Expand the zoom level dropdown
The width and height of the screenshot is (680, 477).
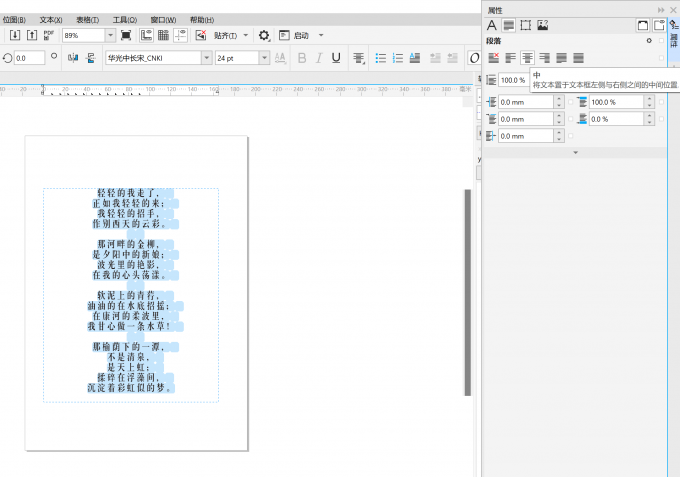point(111,35)
